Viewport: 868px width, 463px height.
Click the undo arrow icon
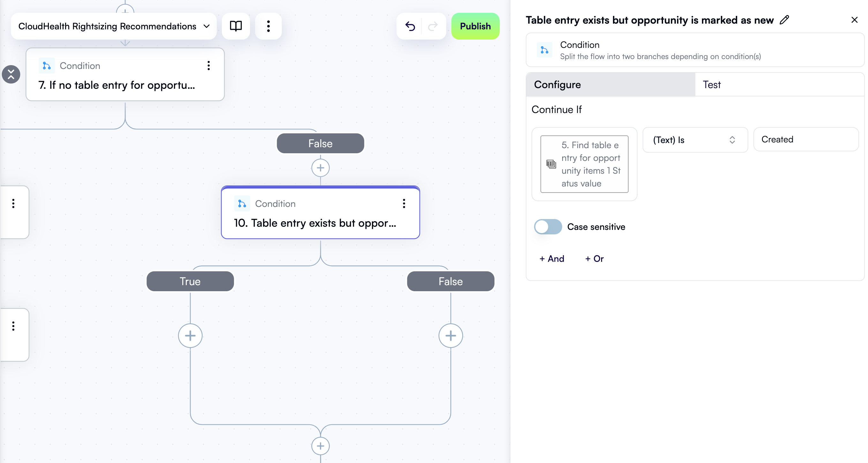[410, 26]
